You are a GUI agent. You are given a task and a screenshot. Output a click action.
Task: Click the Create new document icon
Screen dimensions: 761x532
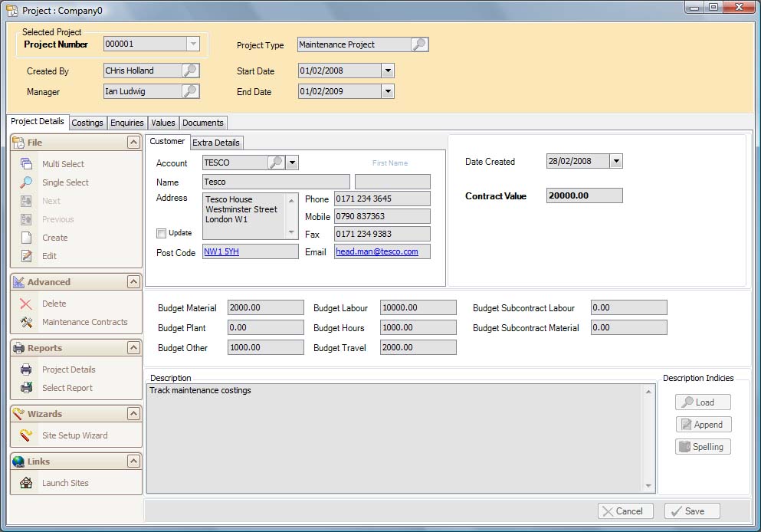(x=26, y=238)
